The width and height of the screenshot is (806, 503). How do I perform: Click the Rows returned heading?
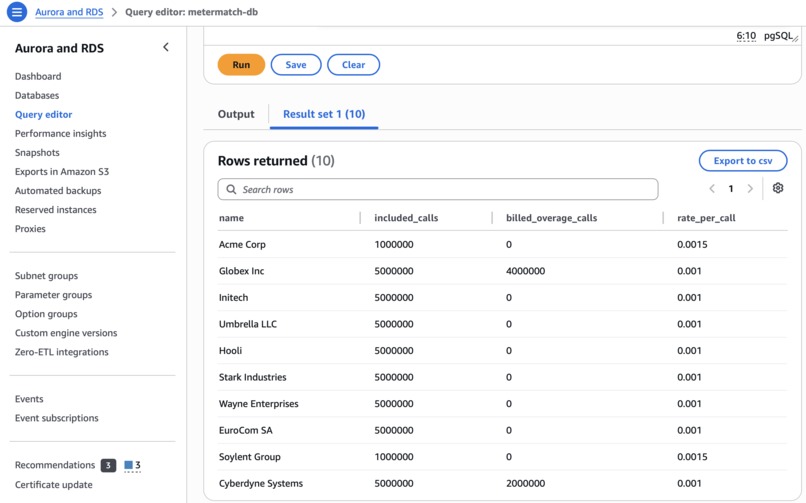click(276, 161)
